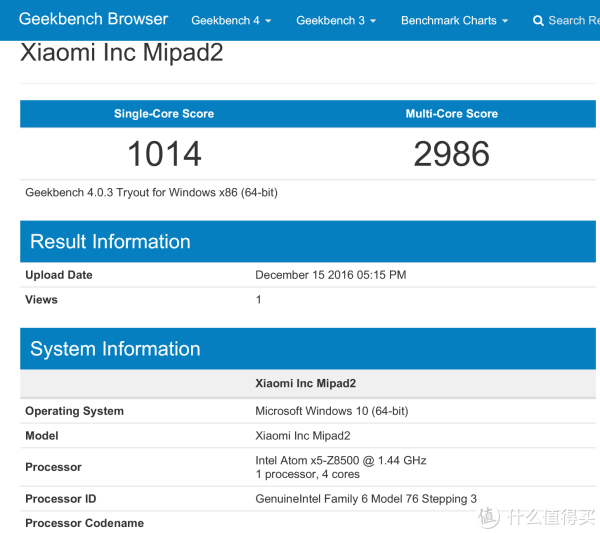
Task: Click the Processor Codename label
Action: pos(85,523)
